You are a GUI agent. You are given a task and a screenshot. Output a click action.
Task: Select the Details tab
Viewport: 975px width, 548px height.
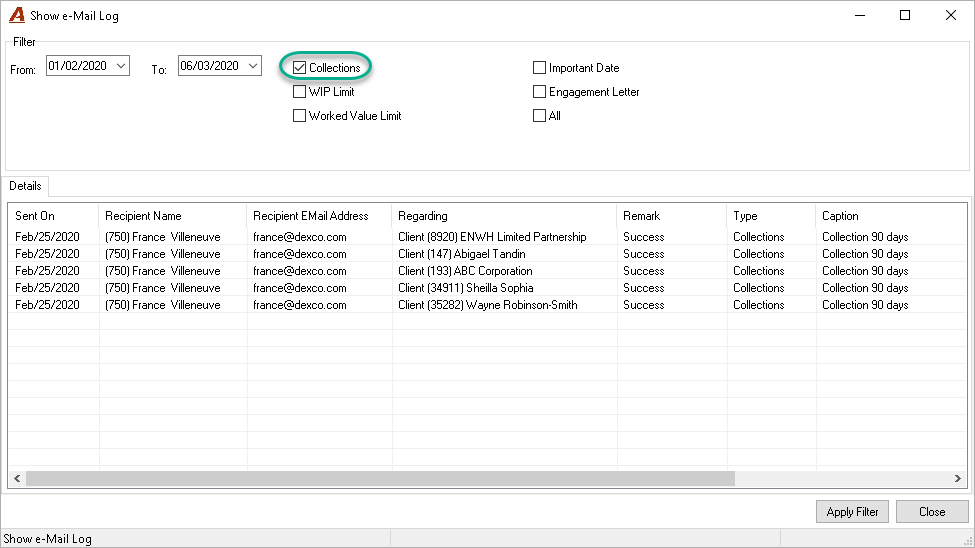25,186
